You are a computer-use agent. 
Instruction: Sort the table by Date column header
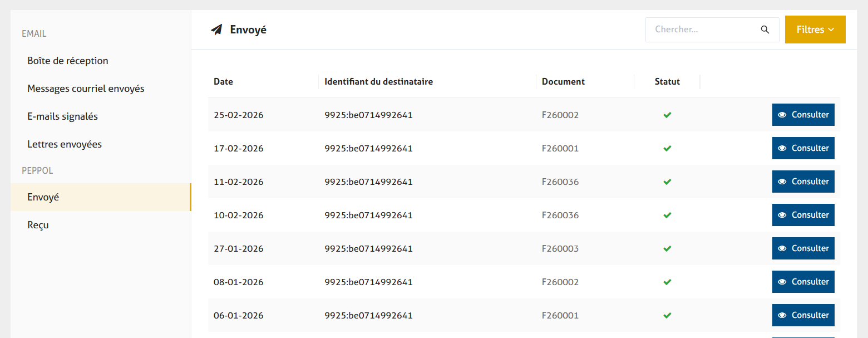tap(223, 82)
